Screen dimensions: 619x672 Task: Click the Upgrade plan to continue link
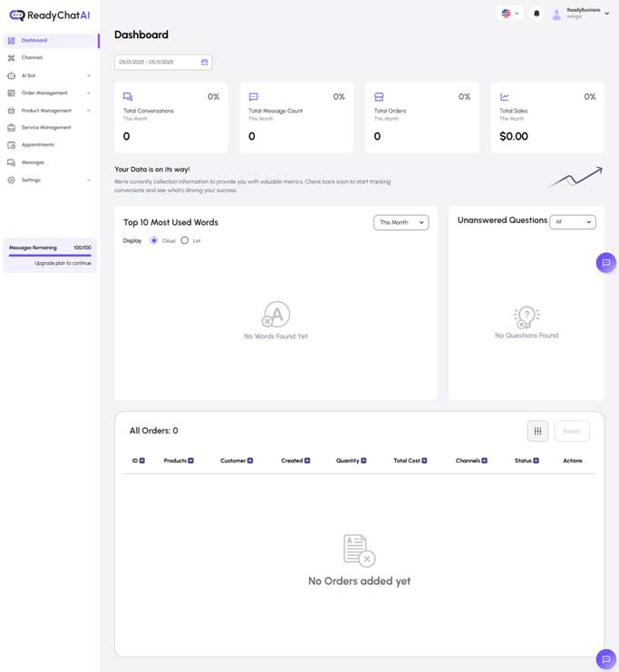pyautogui.click(x=63, y=263)
